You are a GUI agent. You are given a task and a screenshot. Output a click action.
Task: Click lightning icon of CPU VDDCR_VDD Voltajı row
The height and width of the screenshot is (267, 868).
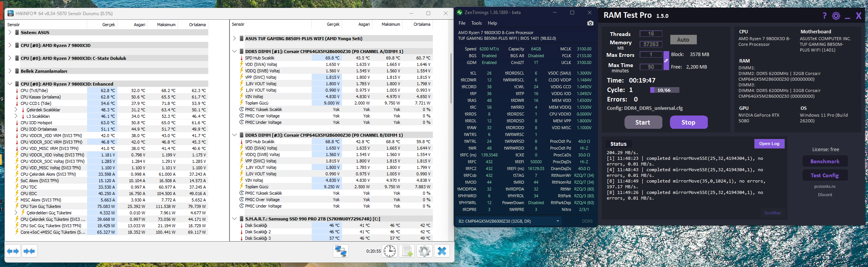(17, 155)
